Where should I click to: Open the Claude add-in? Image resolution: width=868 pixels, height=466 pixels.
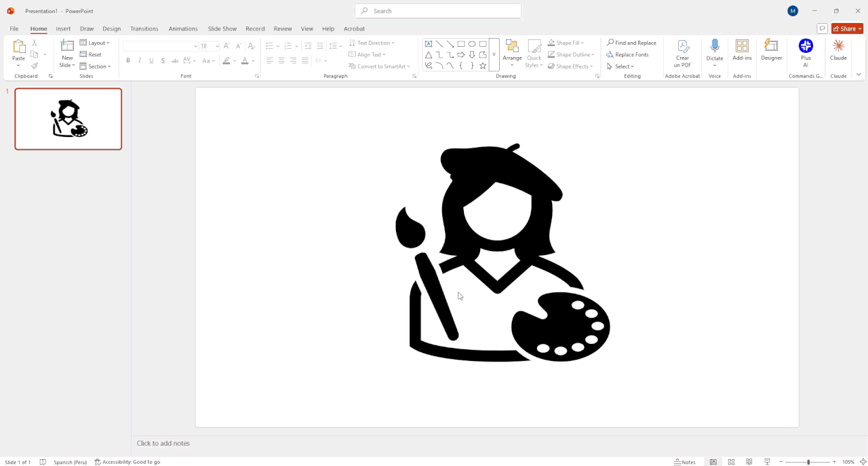pos(839,50)
